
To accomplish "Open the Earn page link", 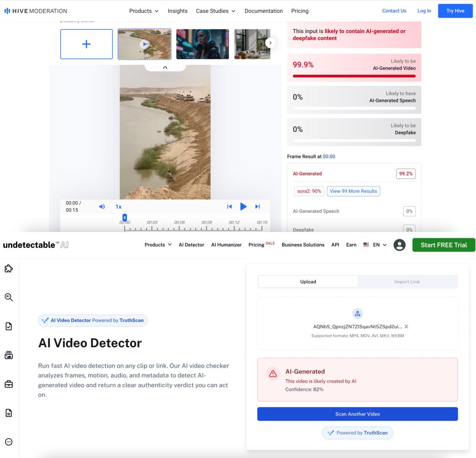I will coord(351,245).
